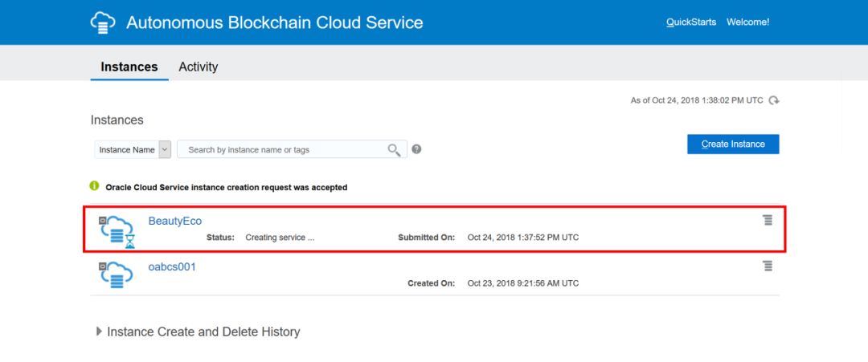The height and width of the screenshot is (362, 868).
Task: Open the BeautyEco instance action menu icon
Action: point(768,220)
